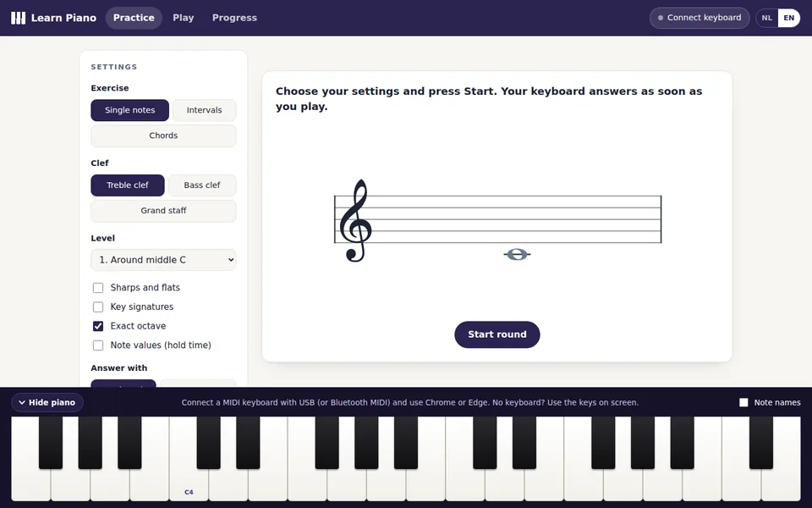812x508 pixels.
Task: Play the E4 white key on the piano
Action: [268, 484]
